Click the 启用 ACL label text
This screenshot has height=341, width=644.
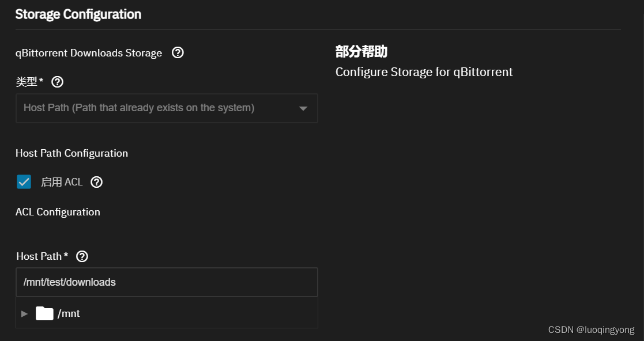coord(62,182)
